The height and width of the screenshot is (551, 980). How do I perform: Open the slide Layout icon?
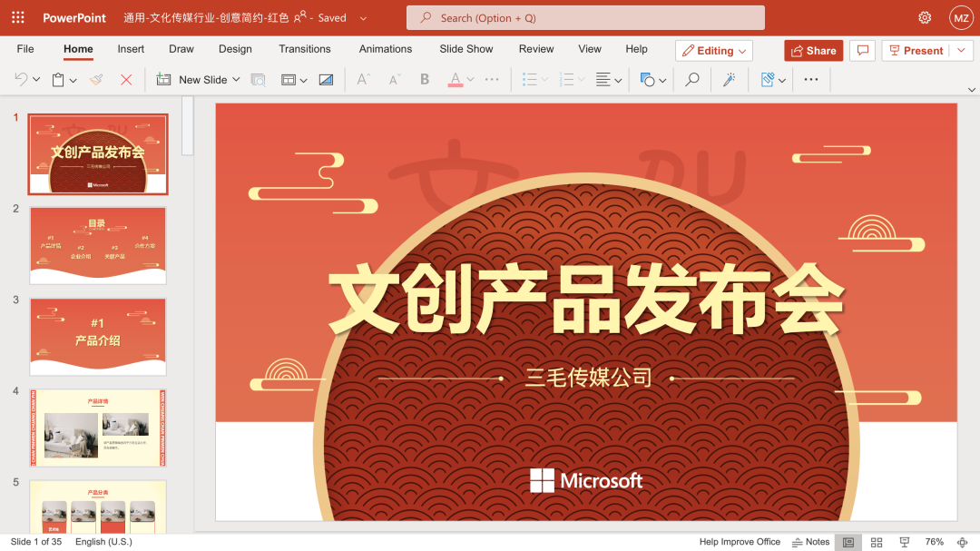[x=289, y=80]
